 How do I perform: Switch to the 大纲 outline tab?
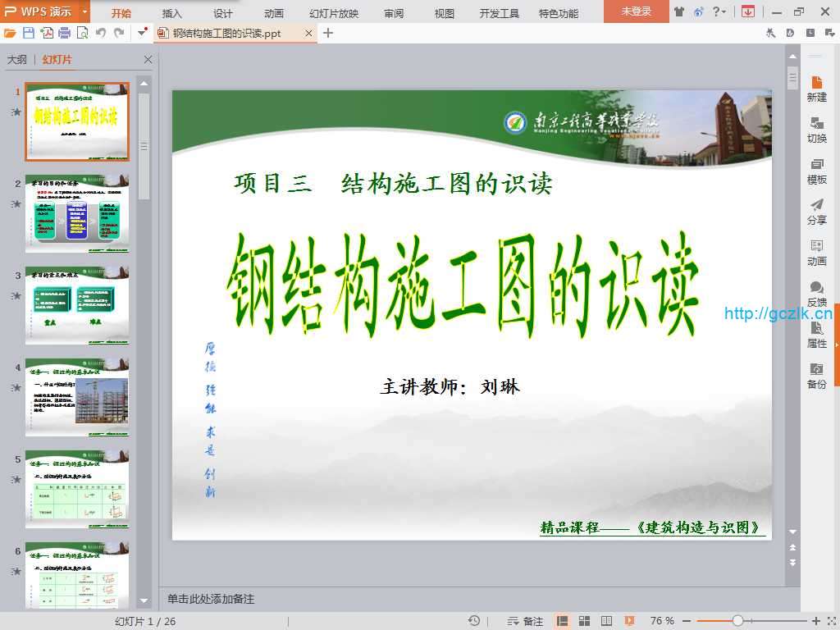pos(17,60)
